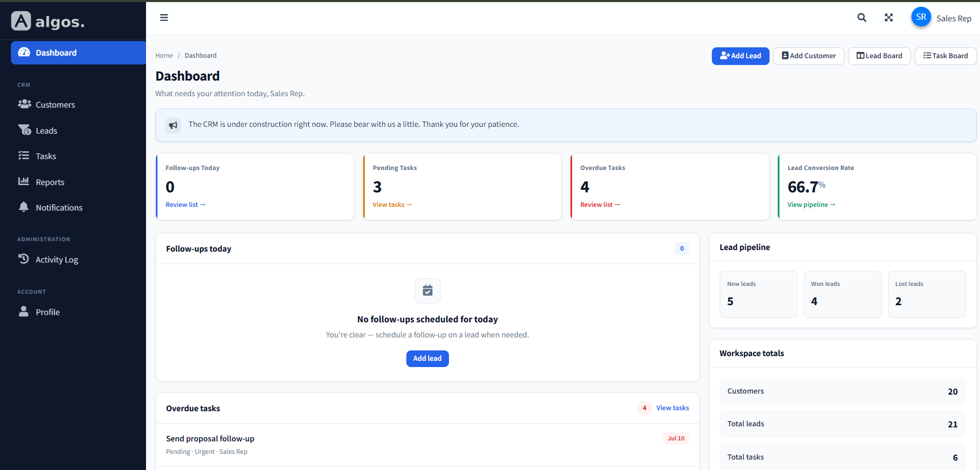
Task: Select the New leads pipeline card
Action: pos(759,294)
